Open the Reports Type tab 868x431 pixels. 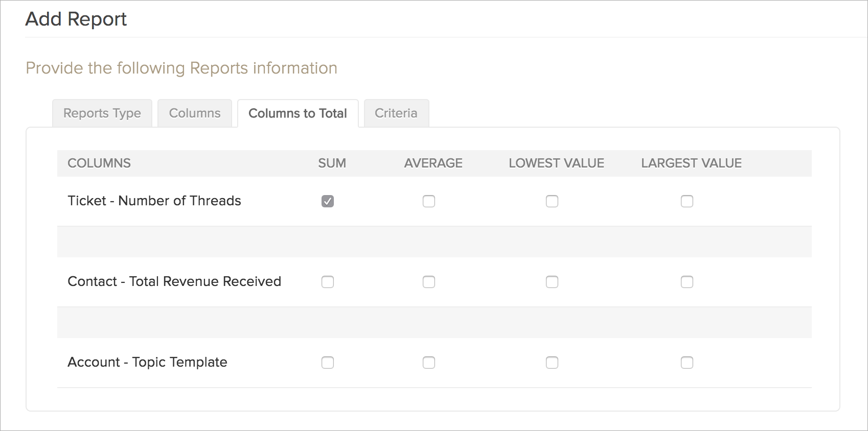pyautogui.click(x=102, y=113)
